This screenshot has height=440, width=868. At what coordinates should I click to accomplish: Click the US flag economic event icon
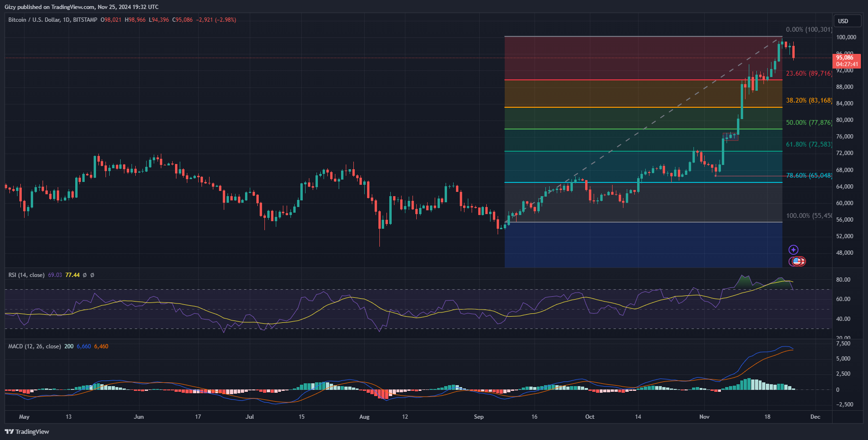[x=798, y=261]
